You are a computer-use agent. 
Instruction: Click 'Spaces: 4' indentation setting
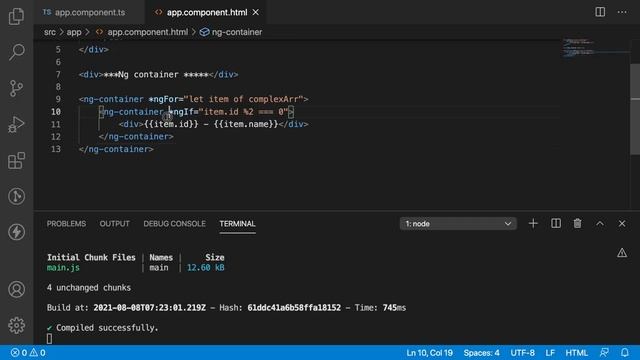click(x=481, y=353)
